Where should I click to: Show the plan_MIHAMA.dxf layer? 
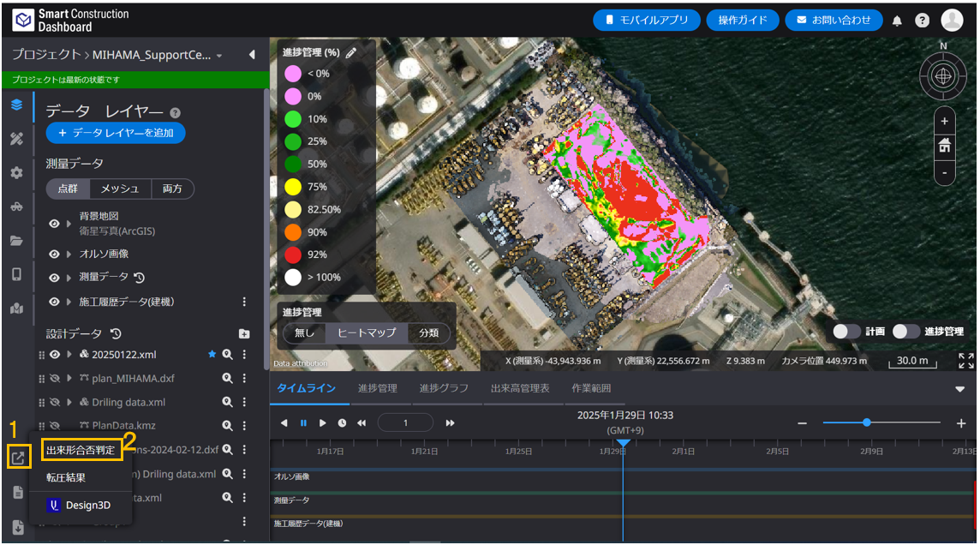tap(55, 378)
